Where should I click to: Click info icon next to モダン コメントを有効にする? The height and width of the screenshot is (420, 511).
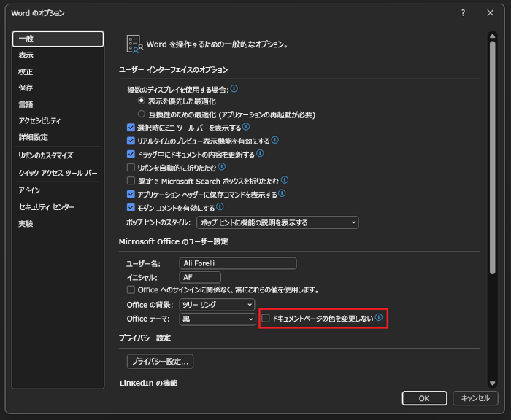click(x=220, y=207)
